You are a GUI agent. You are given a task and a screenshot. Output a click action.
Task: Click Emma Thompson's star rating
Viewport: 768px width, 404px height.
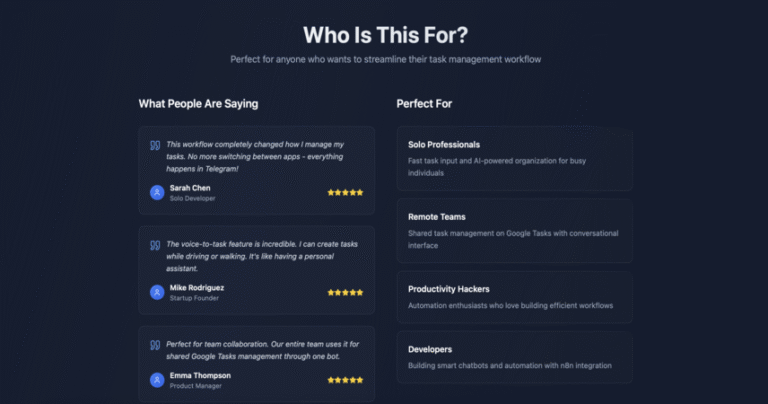(x=345, y=380)
